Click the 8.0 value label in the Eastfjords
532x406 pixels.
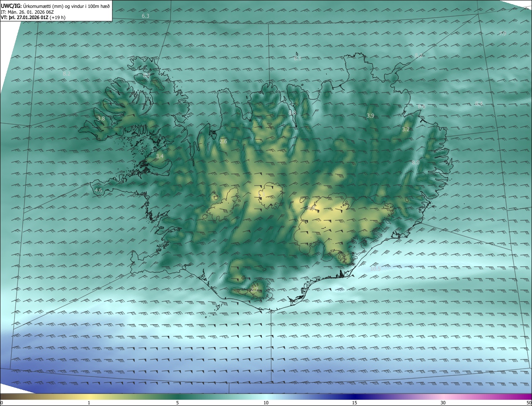(416, 163)
